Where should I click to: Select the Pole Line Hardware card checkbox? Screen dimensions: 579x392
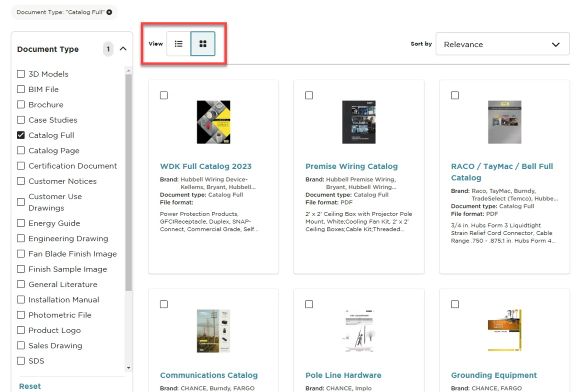pyautogui.click(x=309, y=304)
